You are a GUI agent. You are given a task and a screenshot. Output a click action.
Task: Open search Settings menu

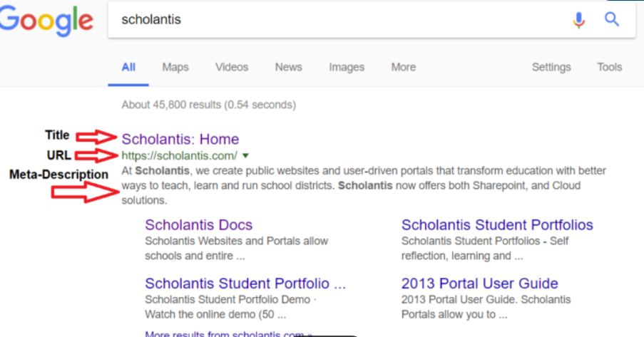551,67
